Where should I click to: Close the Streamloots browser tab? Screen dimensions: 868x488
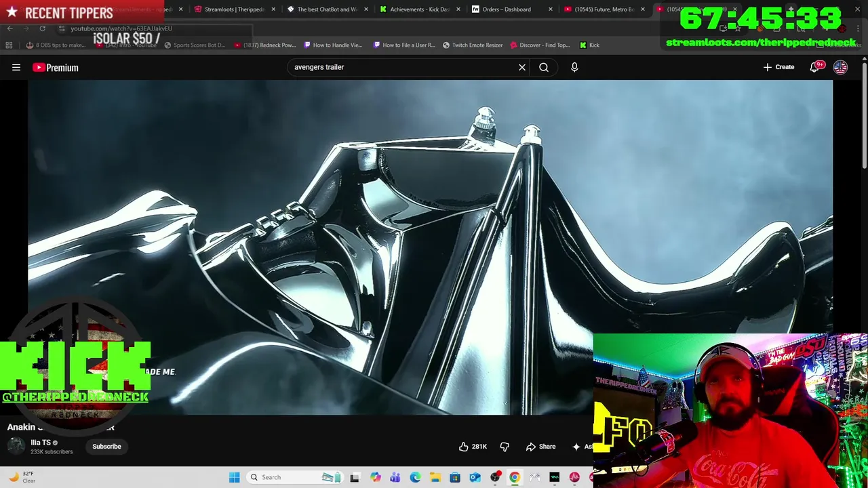point(273,9)
